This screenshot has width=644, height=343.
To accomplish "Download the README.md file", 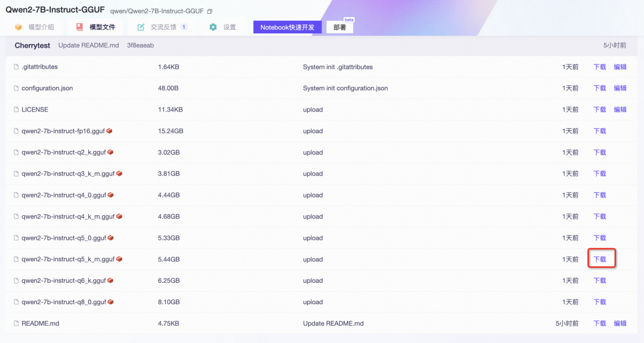I will click(x=600, y=324).
